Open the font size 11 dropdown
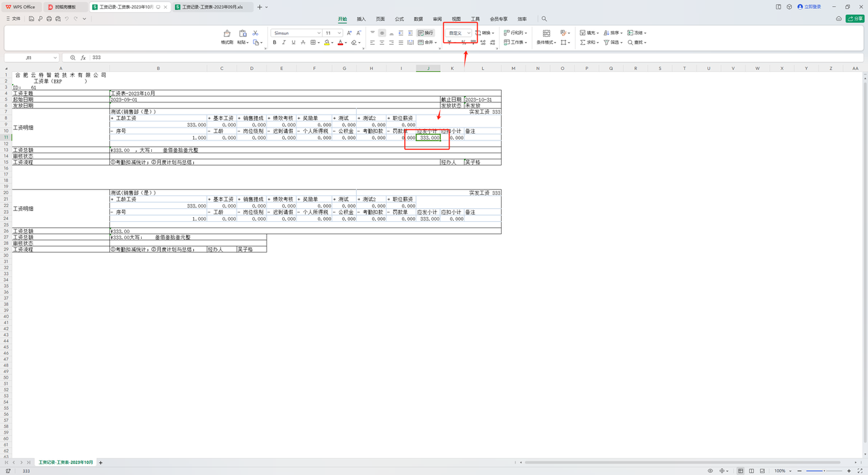The image size is (868, 475). (x=340, y=33)
